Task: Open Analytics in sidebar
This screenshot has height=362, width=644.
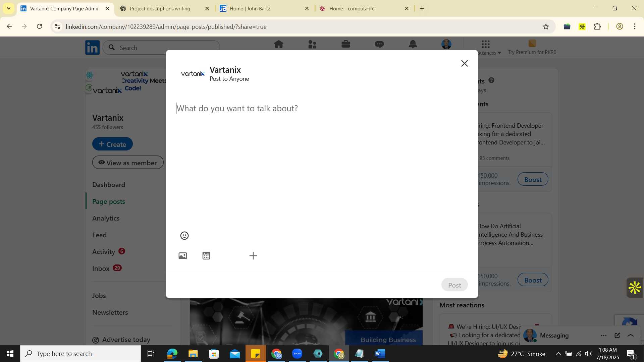Action: click(106, 218)
